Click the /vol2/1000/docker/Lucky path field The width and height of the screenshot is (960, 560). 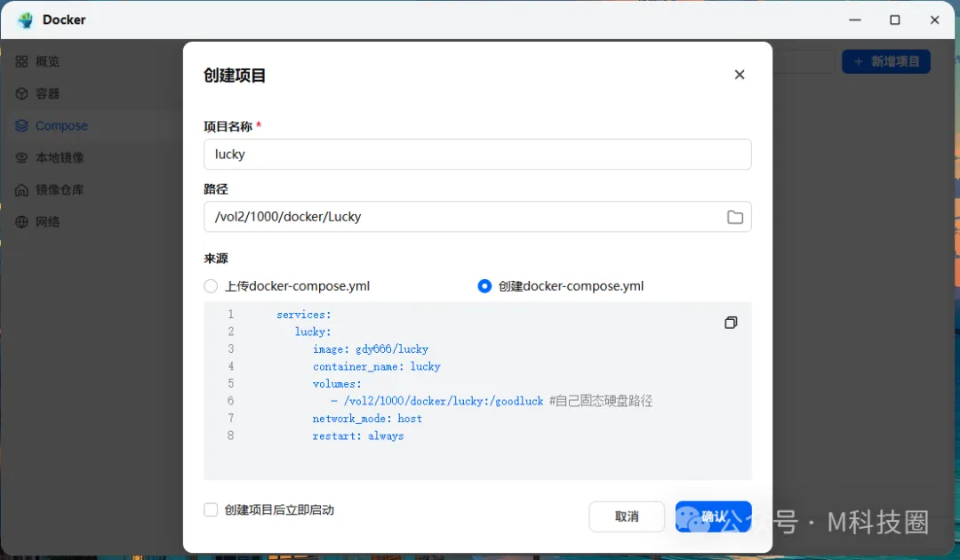tap(462, 216)
